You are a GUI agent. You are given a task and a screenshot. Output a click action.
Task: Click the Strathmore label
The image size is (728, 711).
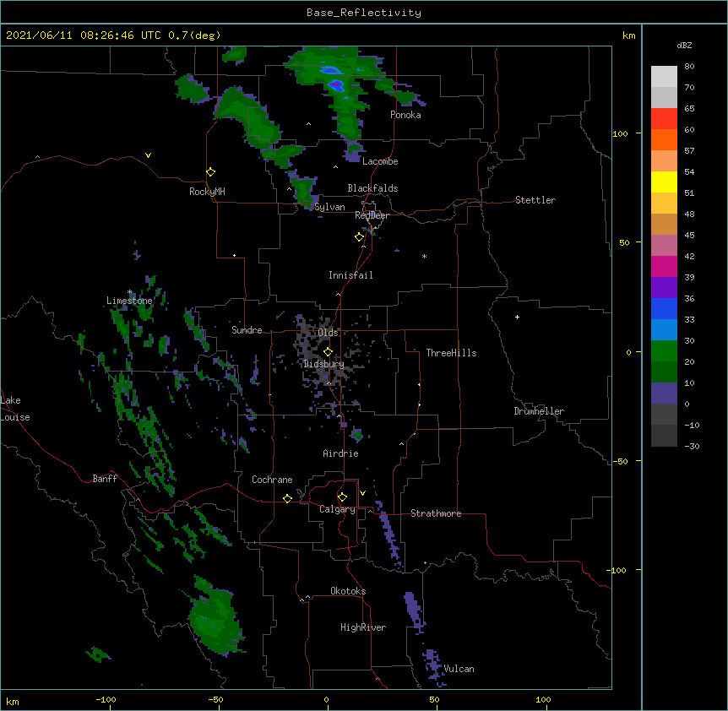coord(436,513)
